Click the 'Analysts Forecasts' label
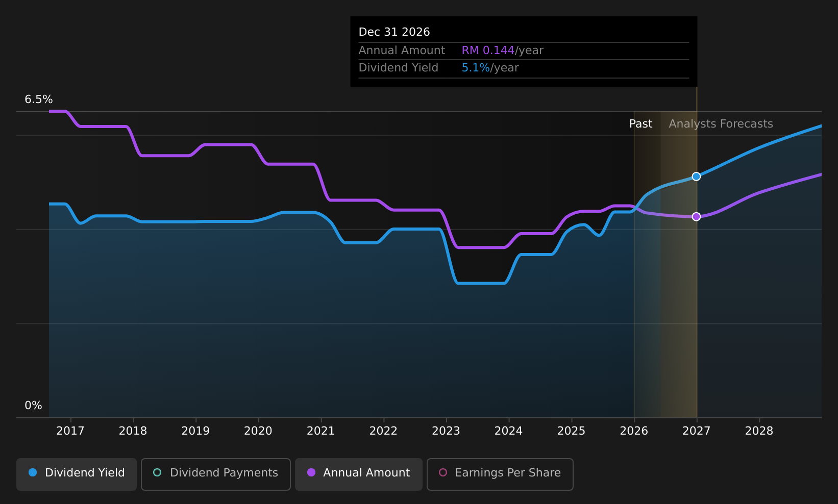 click(721, 124)
